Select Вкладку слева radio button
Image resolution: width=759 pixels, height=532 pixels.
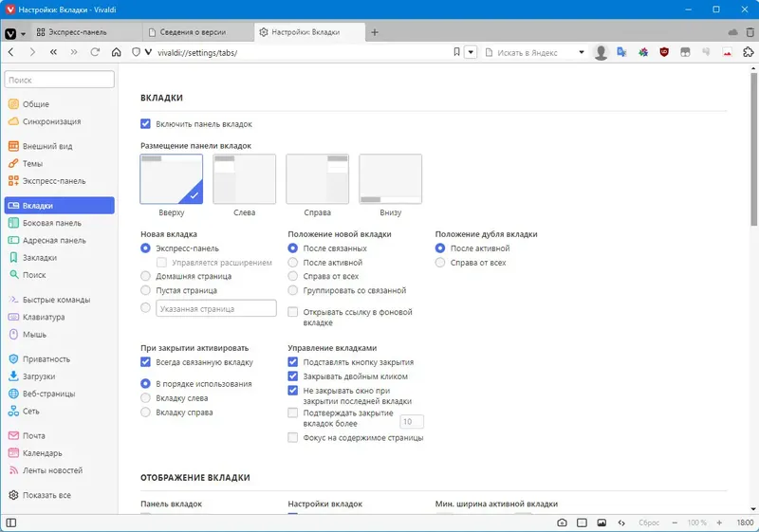pyautogui.click(x=145, y=398)
